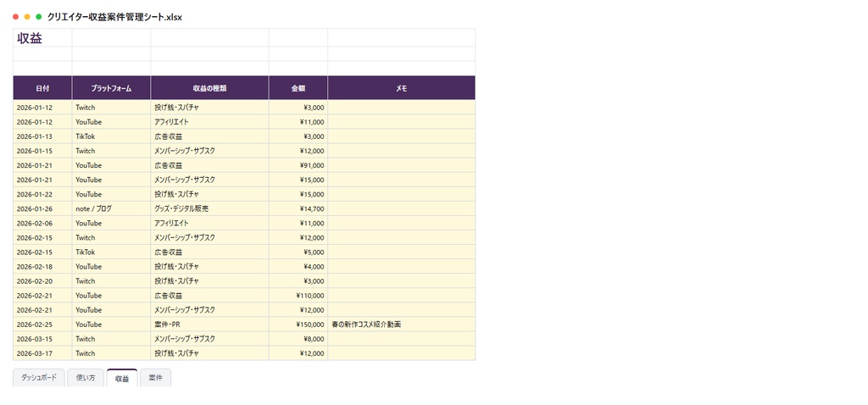Click the グッズ・デジタル販売 cell
The height and width of the screenshot is (405, 868).
210,208
